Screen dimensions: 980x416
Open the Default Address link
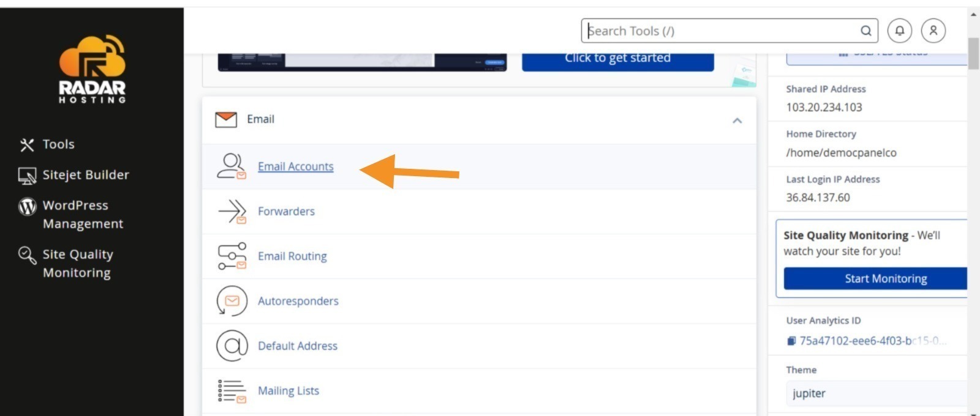[x=298, y=346]
